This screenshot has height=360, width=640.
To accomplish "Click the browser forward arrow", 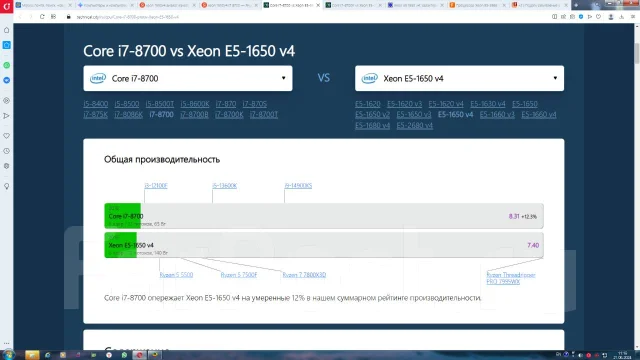I will click(31, 17).
